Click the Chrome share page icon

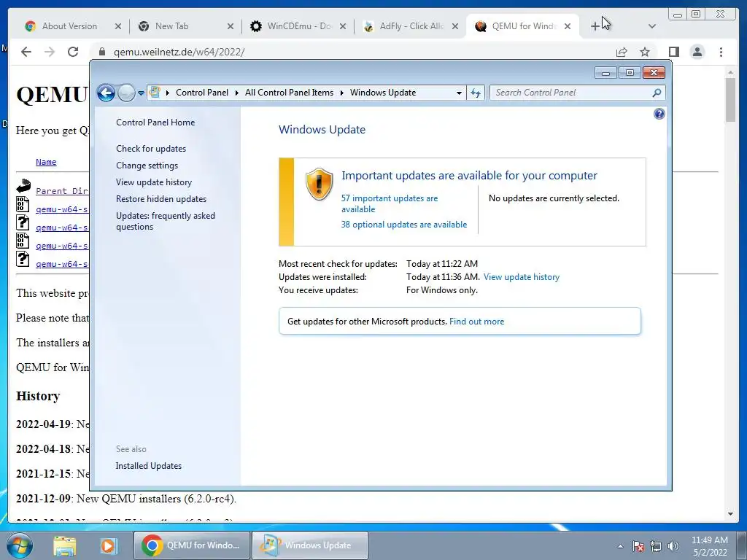point(622,52)
